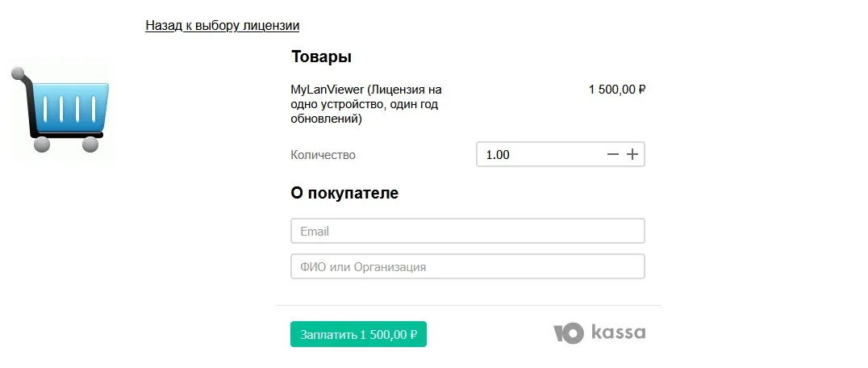Decrease quantity with the minus icon
This screenshot has height=368, width=868.
(x=613, y=155)
